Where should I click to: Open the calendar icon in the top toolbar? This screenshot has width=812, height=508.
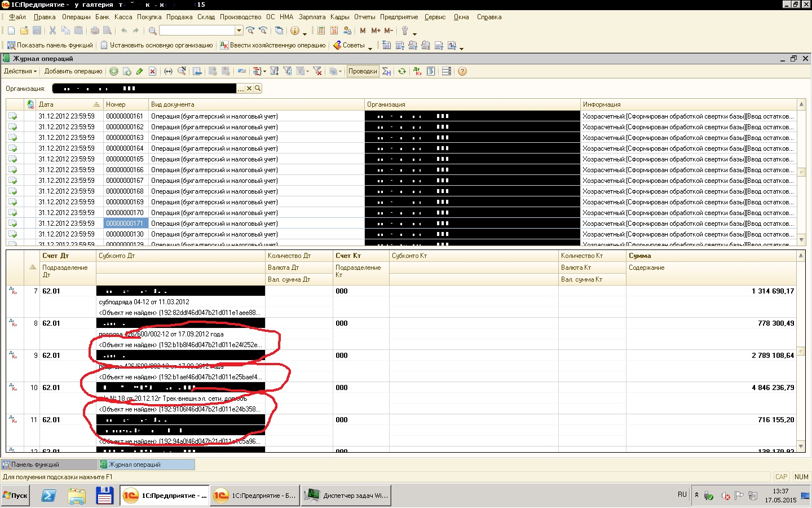click(x=334, y=30)
